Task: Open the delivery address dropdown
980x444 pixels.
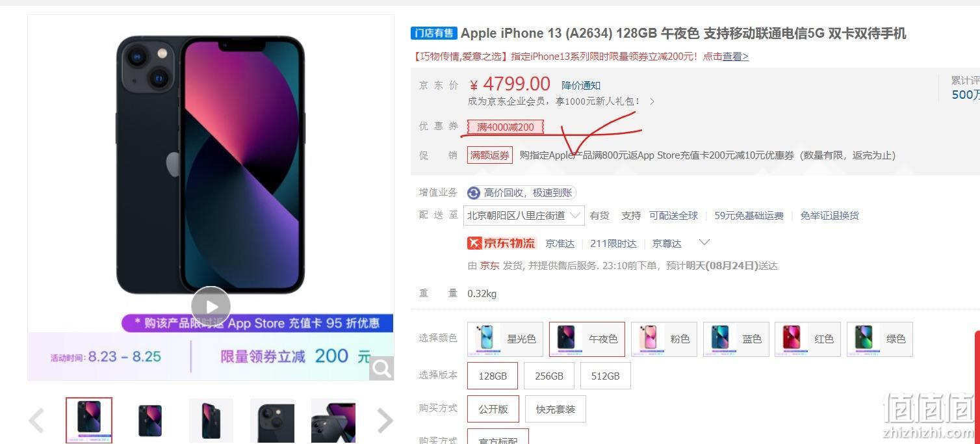Action: click(x=524, y=215)
